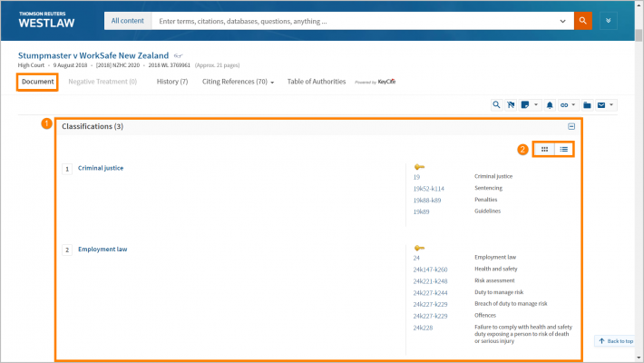Click the bell alert icon

coord(550,105)
